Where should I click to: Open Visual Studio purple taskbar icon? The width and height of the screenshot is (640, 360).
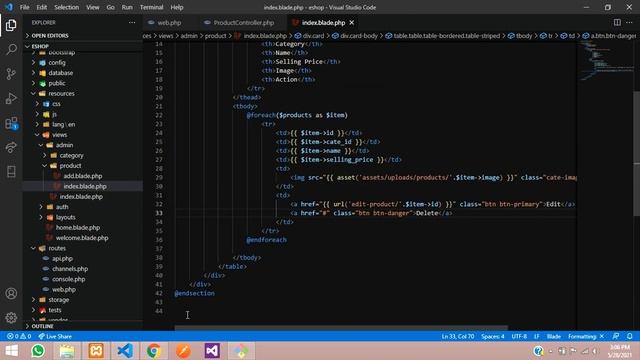[x=212, y=351]
